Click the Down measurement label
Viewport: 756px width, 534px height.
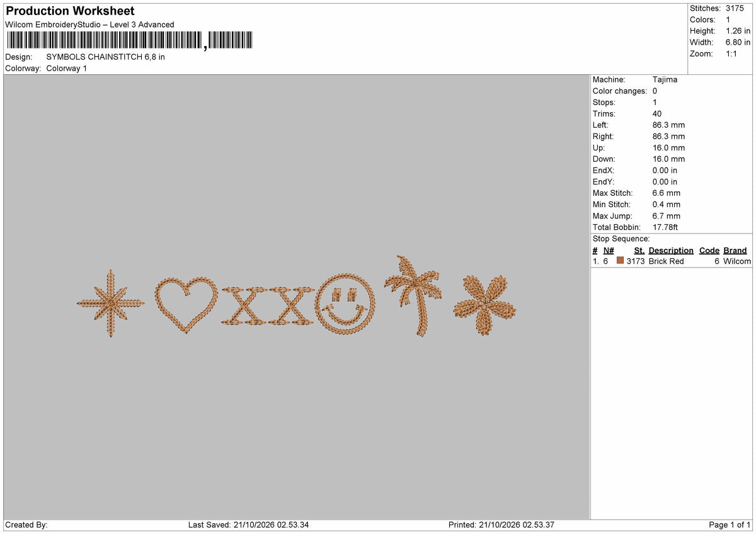604,159
